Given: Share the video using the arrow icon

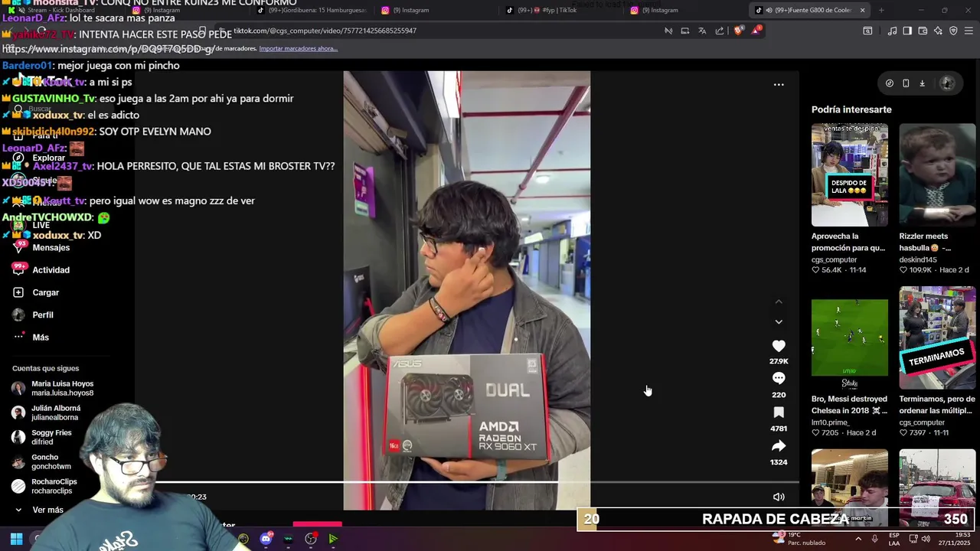Looking at the screenshot, I should pyautogui.click(x=779, y=446).
